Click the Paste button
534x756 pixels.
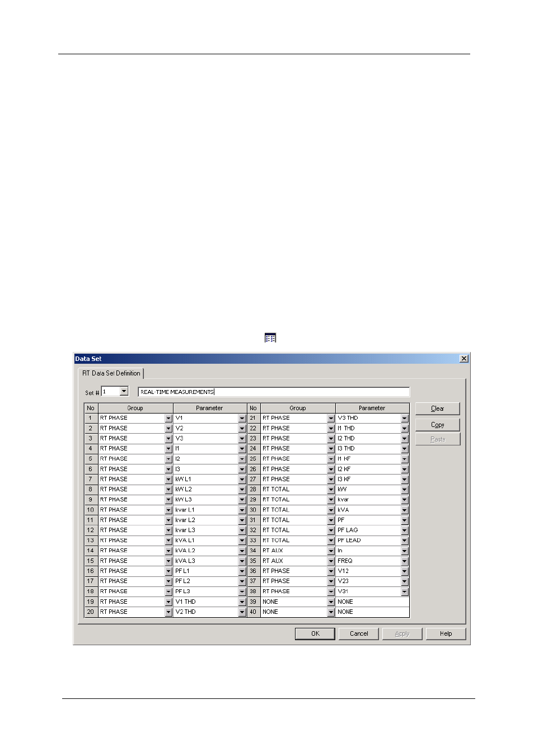[438, 439]
